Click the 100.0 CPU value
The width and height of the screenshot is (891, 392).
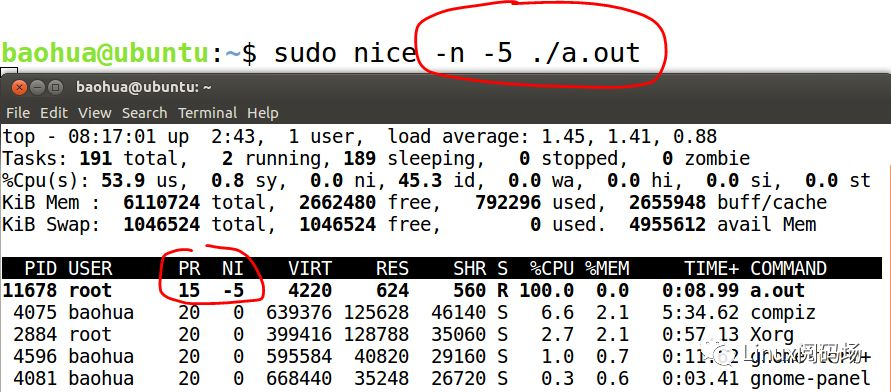pyautogui.click(x=546, y=290)
